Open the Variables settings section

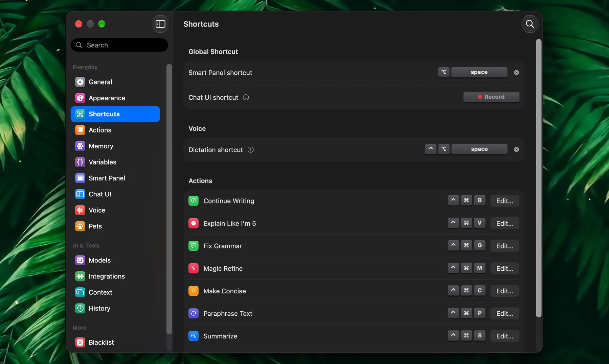click(x=115, y=162)
